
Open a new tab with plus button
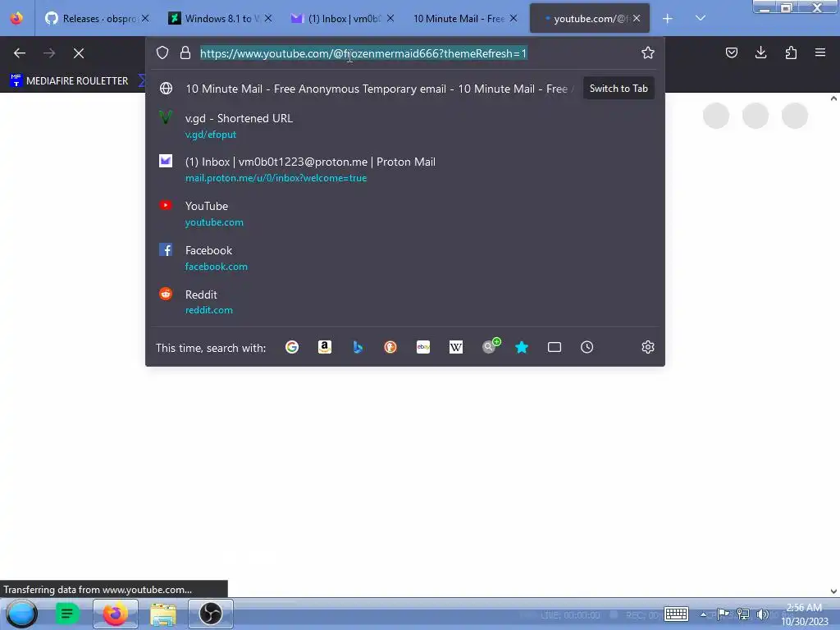pyautogui.click(x=668, y=19)
